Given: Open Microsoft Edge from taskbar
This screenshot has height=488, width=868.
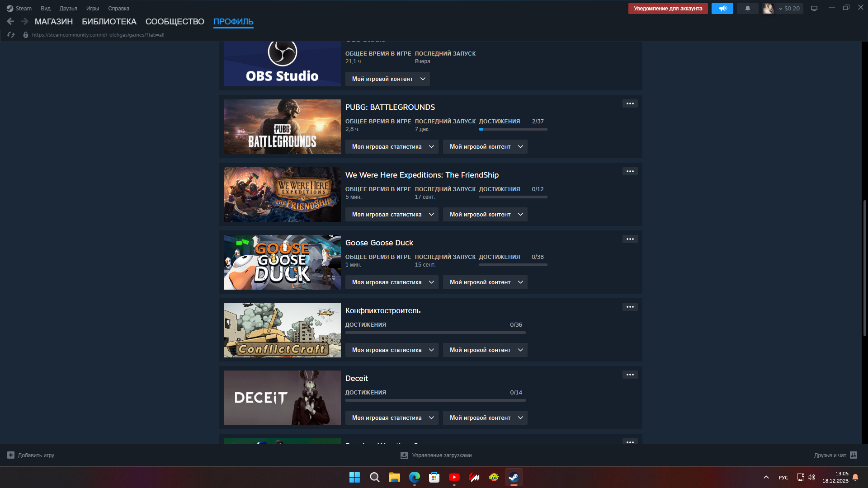Looking at the screenshot, I should pos(414,477).
